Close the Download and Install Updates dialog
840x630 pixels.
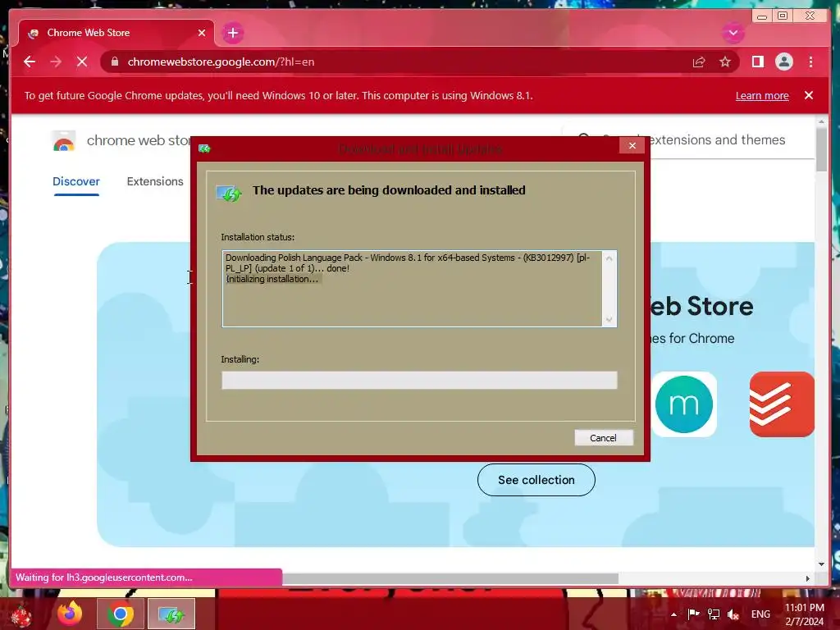632,146
